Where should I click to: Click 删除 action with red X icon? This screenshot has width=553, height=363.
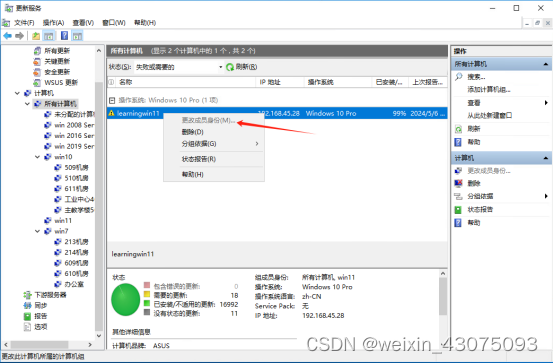coord(474,183)
